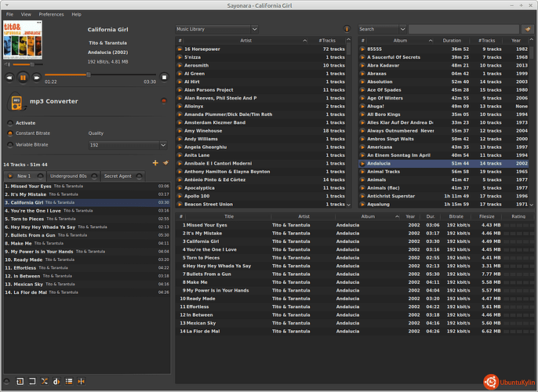Image resolution: width=538 pixels, height=392 pixels.
Task: Click the play arrow beside Ace Of Spades
Action: [362, 90]
